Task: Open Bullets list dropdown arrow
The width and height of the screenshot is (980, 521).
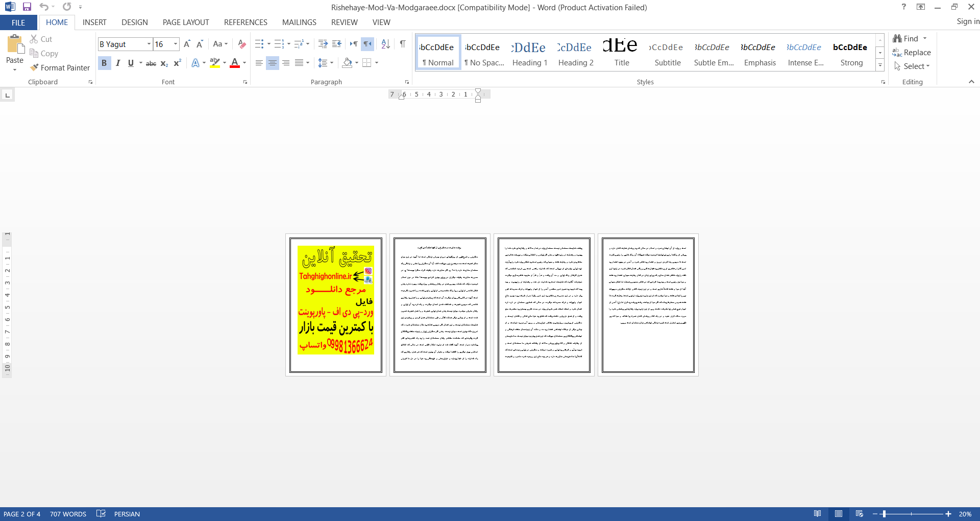Action: (x=269, y=44)
